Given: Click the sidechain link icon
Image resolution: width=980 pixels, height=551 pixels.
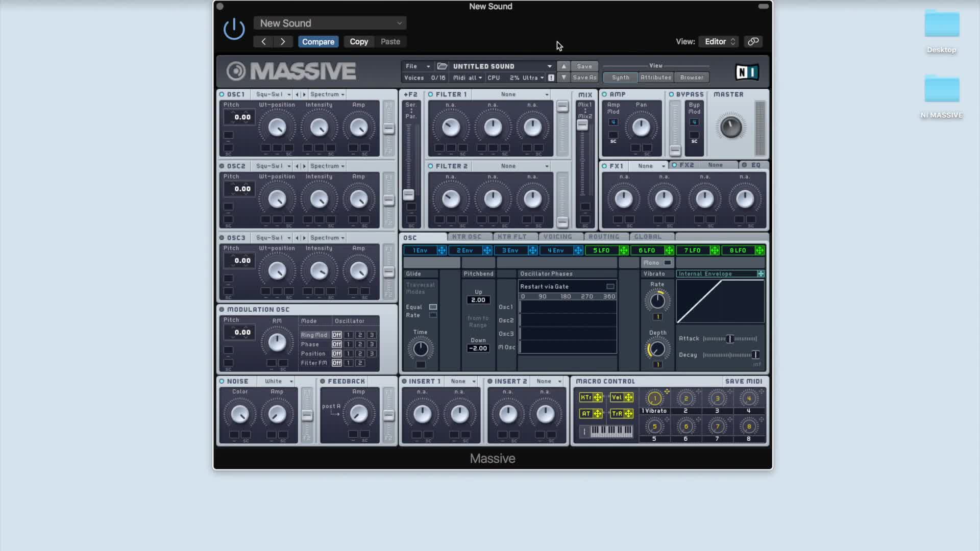Looking at the screenshot, I should coord(753,42).
